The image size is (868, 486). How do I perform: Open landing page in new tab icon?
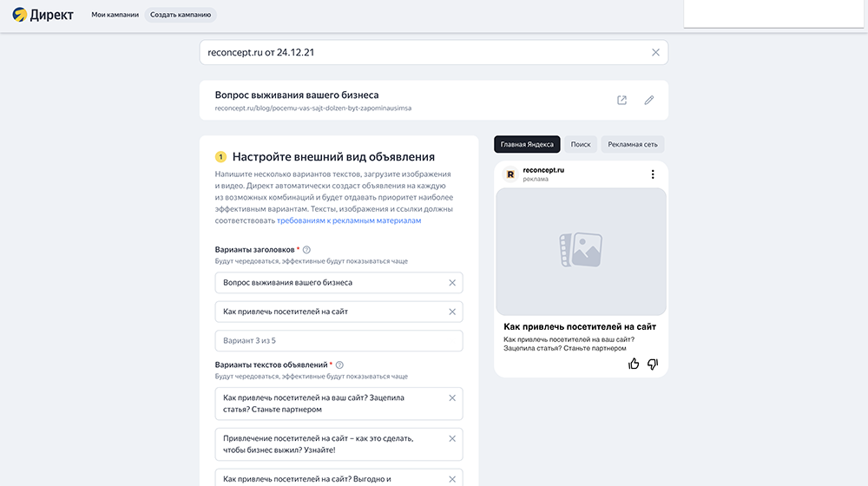(x=621, y=101)
